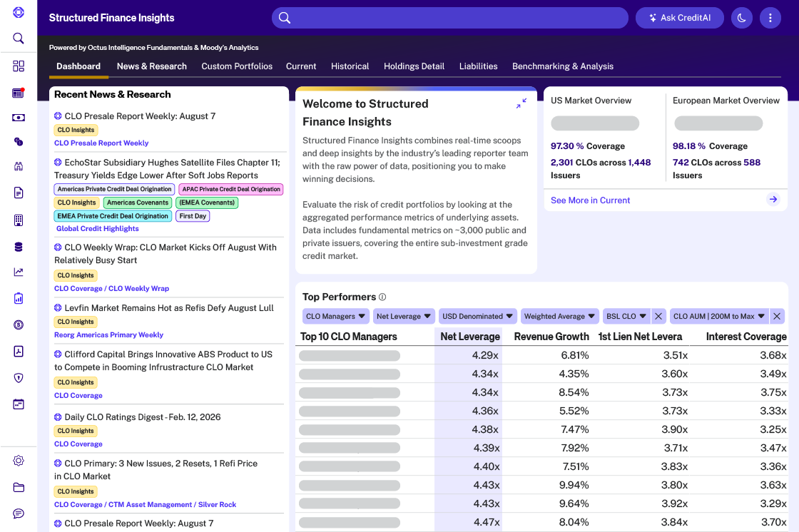
Task: Open the PDF file icon in sidebar
Action: click(19, 351)
